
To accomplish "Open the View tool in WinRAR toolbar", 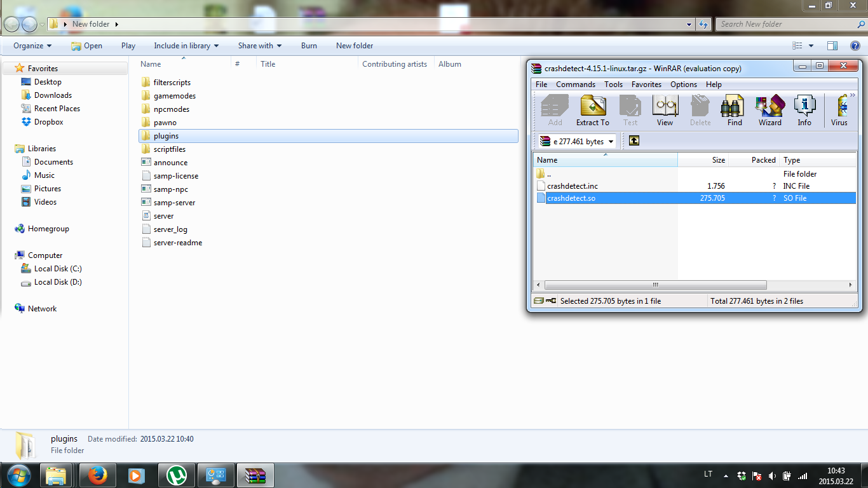I will coord(665,110).
